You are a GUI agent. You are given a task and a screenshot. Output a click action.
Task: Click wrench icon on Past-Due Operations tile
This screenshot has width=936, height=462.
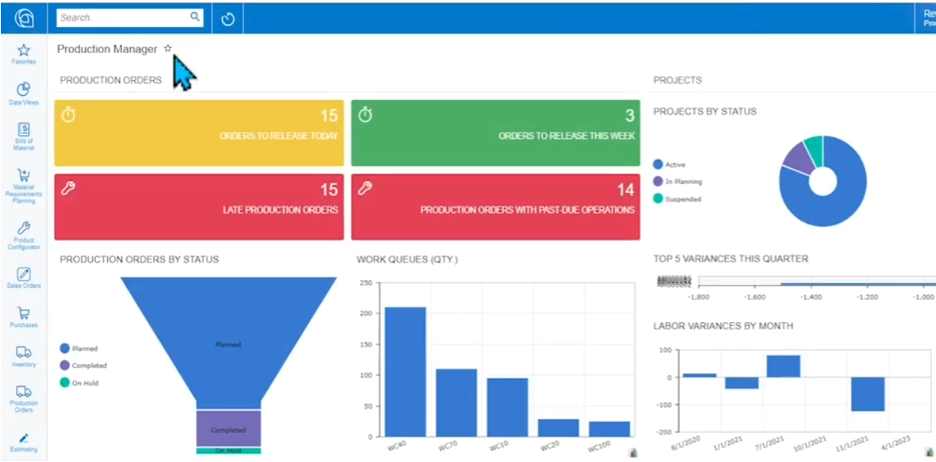click(x=365, y=189)
